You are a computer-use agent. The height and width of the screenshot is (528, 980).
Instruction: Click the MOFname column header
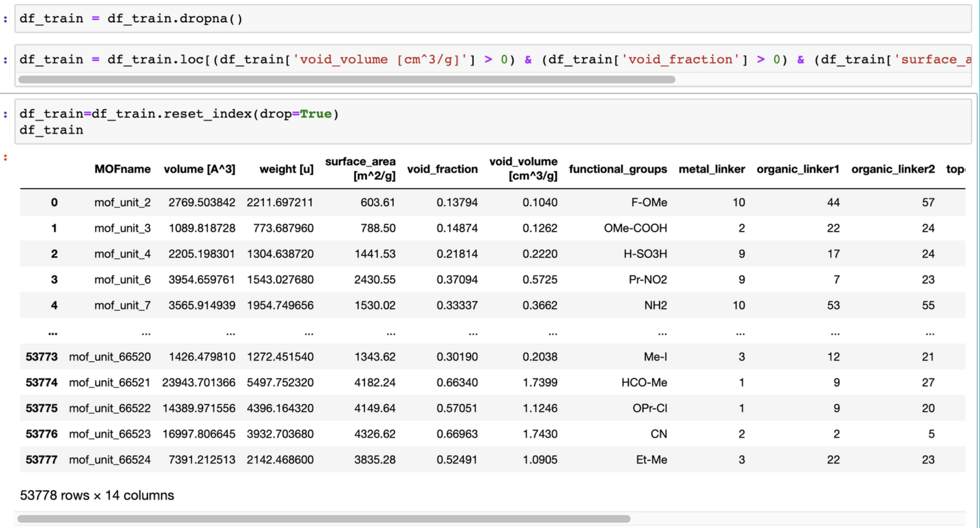tap(122, 169)
